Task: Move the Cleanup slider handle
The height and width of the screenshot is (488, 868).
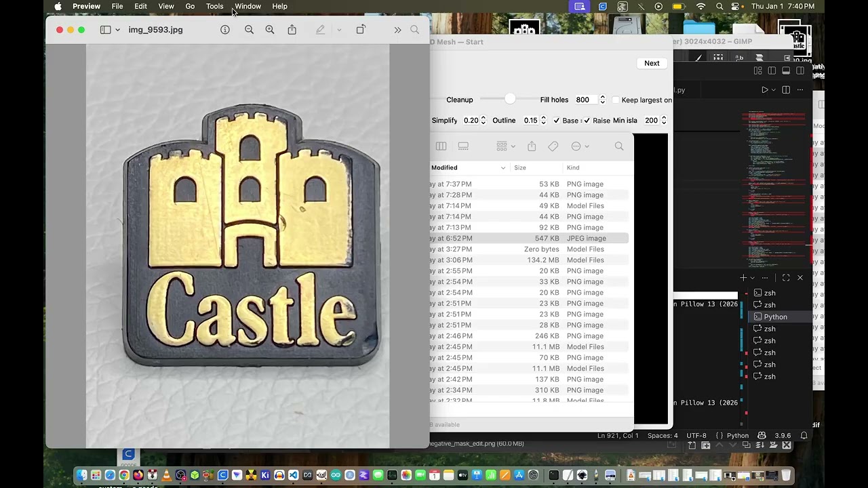Action: [x=510, y=100]
